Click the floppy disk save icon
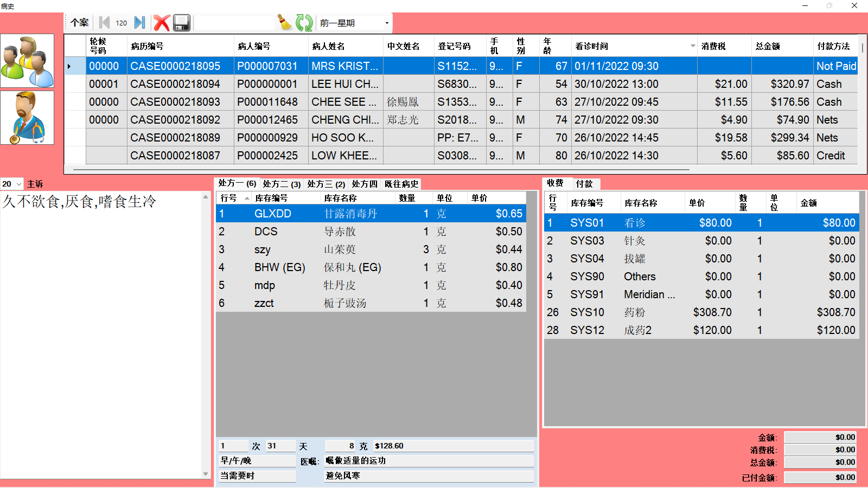 coord(182,23)
